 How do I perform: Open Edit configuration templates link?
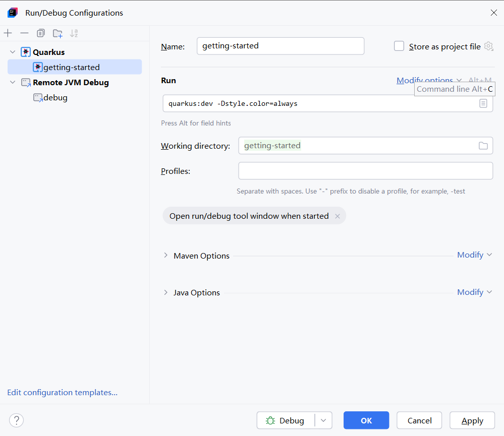pyautogui.click(x=63, y=392)
